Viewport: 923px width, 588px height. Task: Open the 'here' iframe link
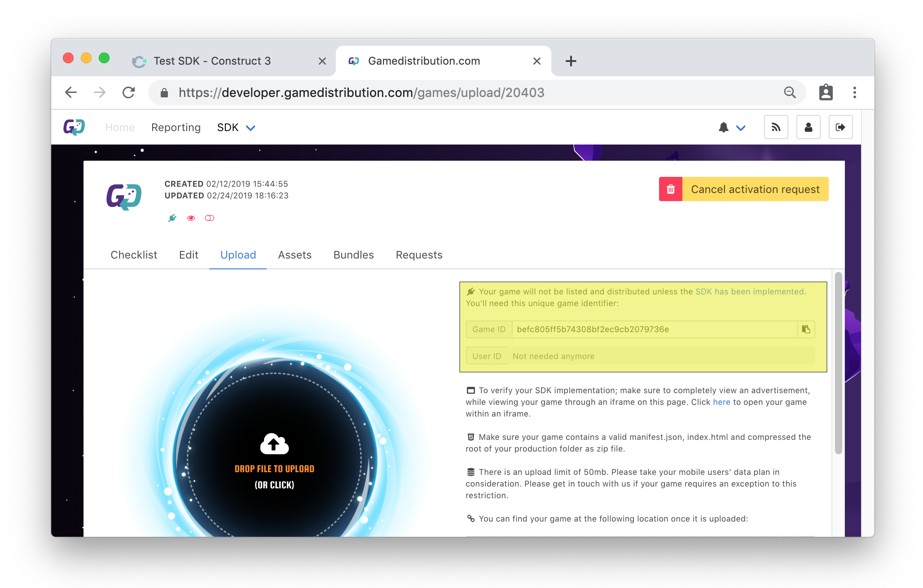tap(721, 402)
